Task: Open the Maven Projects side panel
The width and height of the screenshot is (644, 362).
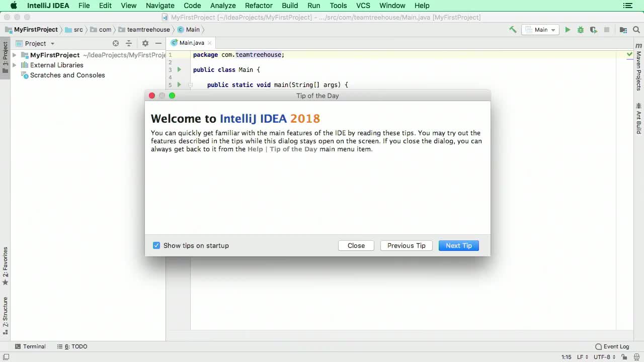Action: coord(638,67)
